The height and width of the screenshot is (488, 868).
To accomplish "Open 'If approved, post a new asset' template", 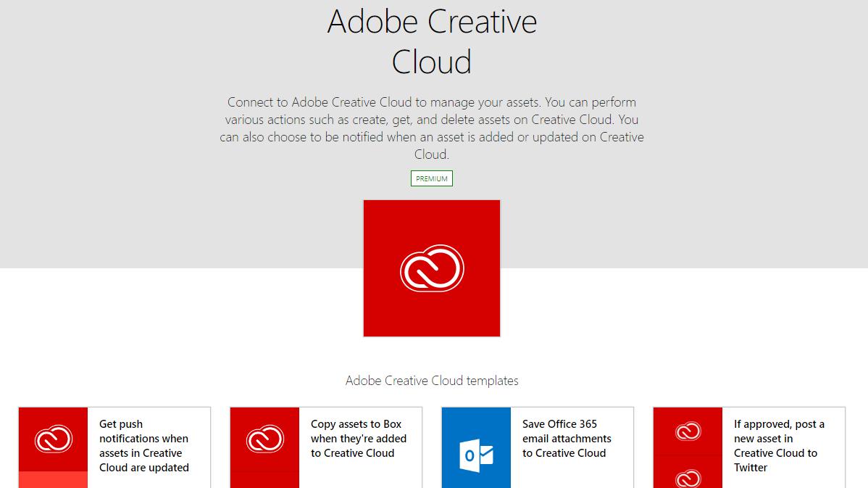I will point(779,446).
